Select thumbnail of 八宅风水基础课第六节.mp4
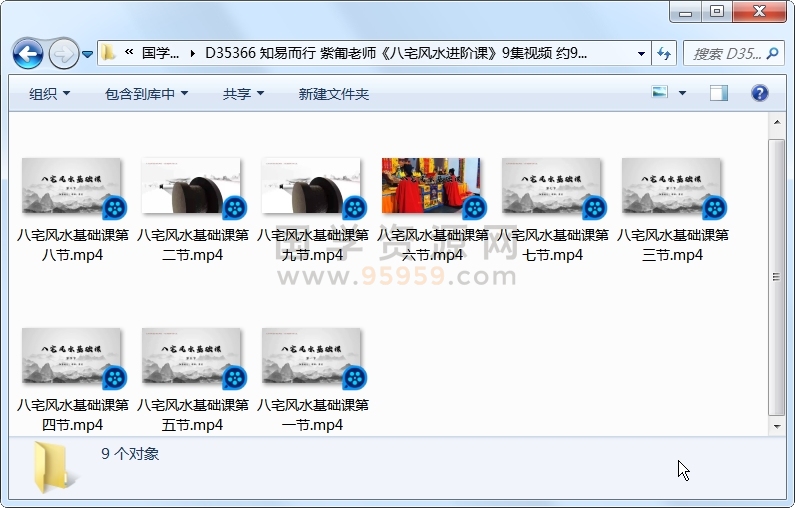Image resolution: width=795 pixels, height=508 pixels. click(431, 186)
